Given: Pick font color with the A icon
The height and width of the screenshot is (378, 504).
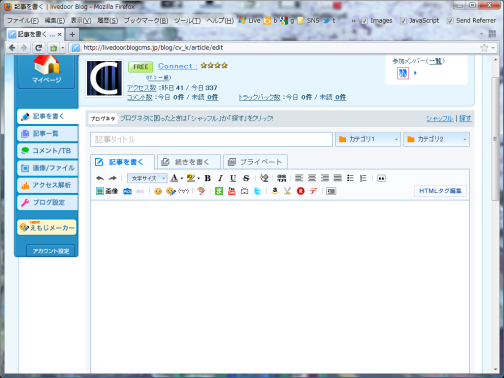Looking at the screenshot, I should pos(174,178).
